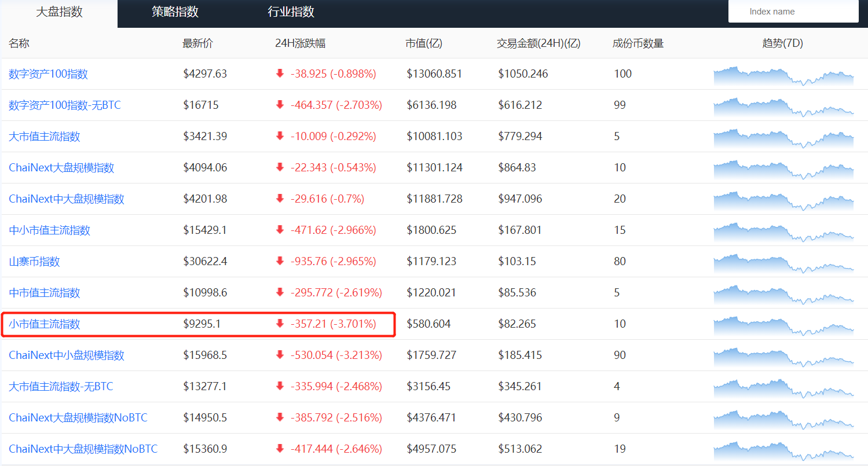Viewport: 868px width, 466px height.
Task: Click the trading volume $82.265
Action: [517, 324]
